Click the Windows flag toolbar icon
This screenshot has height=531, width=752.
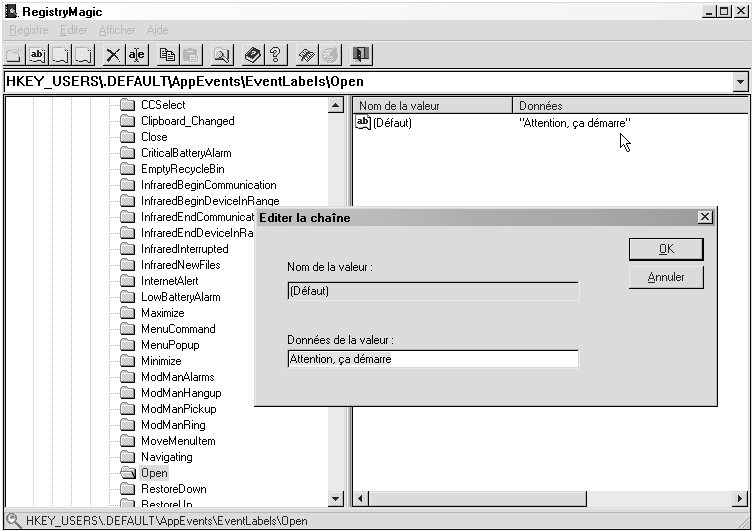tap(306, 55)
